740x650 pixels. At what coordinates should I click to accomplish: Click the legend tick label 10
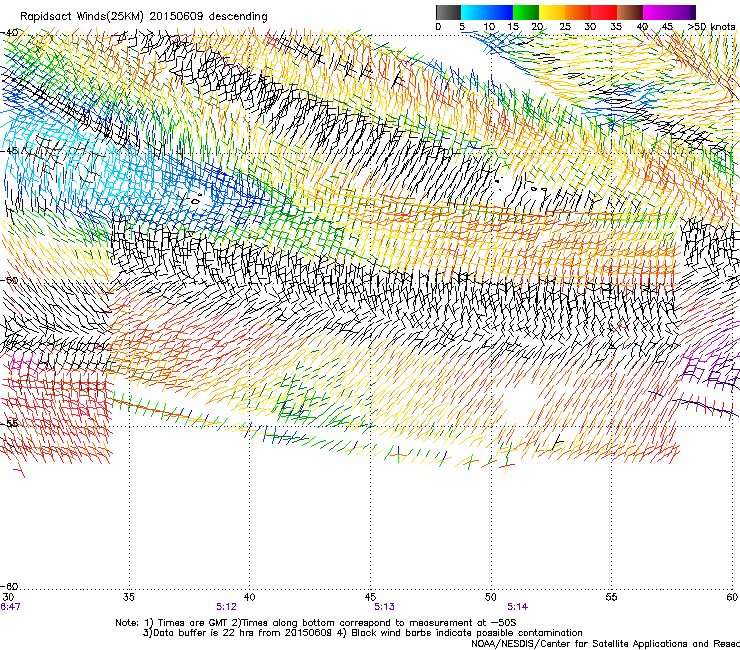coord(489,27)
